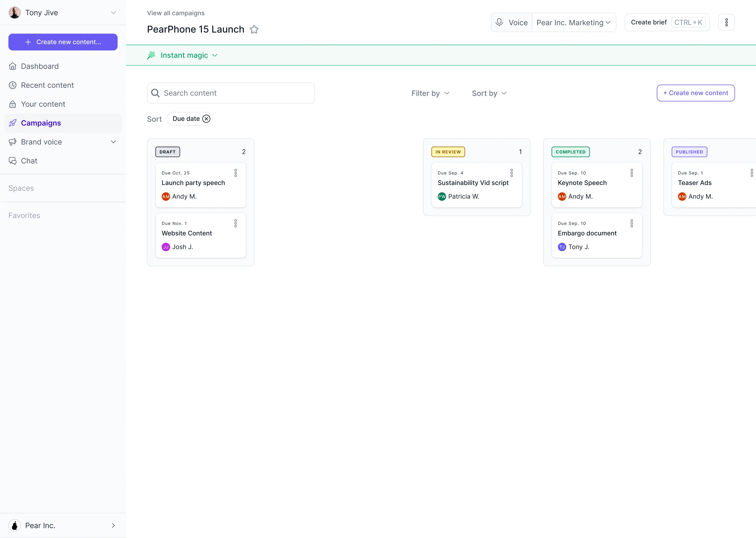Viewport: 756px width, 538px height.
Task: Follow the View all campaigns link
Action: pyautogui.click(x=176, y=13)
